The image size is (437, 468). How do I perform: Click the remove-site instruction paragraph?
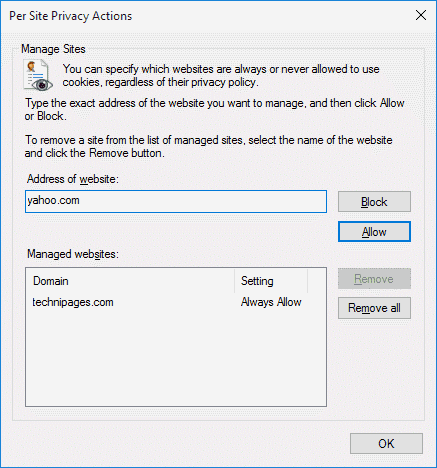pyautogui.click(x=208, y=147)
